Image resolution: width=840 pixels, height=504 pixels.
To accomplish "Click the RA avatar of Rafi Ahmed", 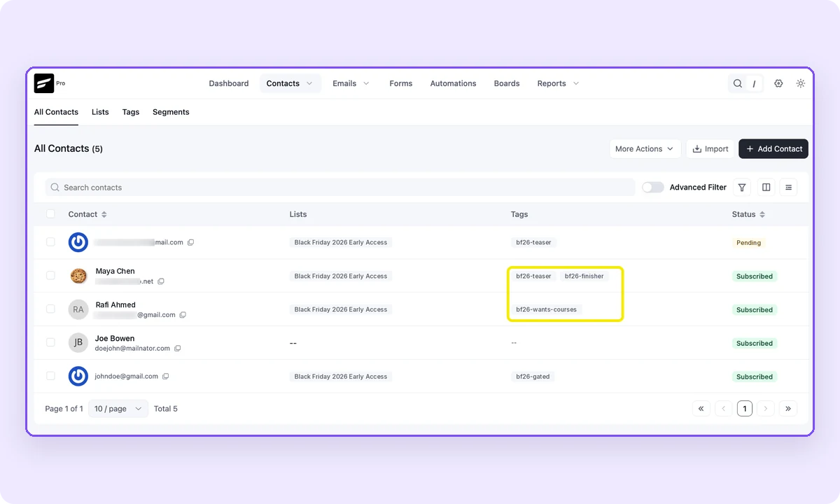I will tap(78, 309).
